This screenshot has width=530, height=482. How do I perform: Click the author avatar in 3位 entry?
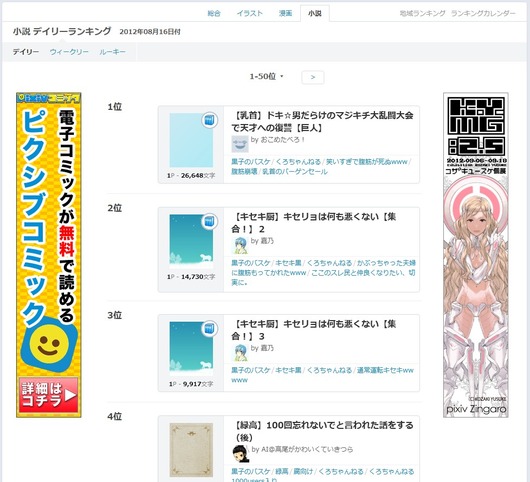(240, 353)
